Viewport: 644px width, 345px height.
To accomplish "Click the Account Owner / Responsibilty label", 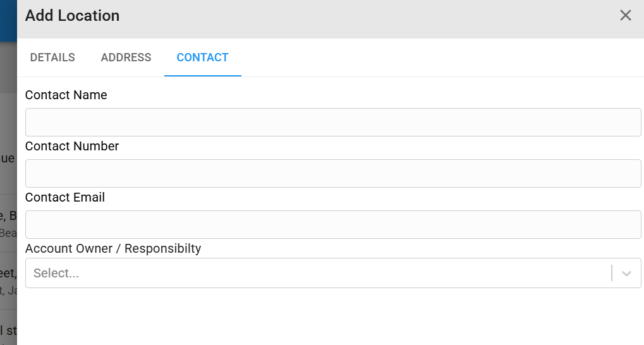I will 113,248.
